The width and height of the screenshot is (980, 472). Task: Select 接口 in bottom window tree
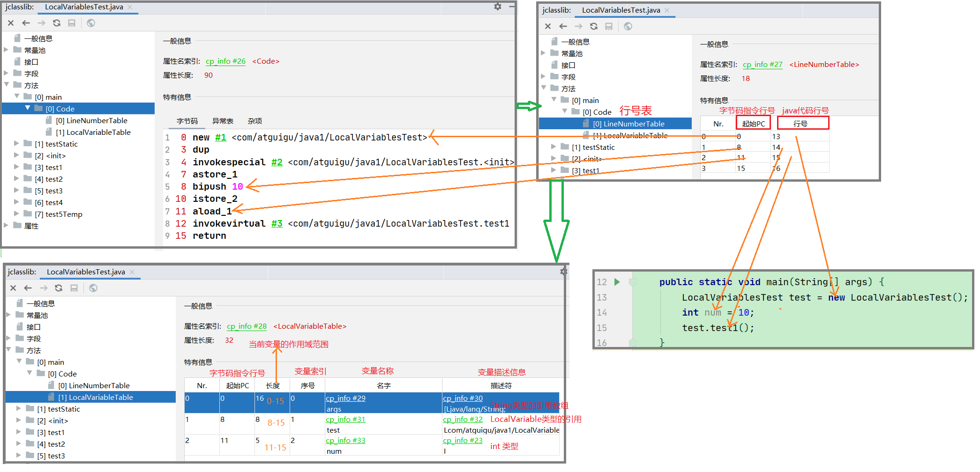click(x=33, y=327)
